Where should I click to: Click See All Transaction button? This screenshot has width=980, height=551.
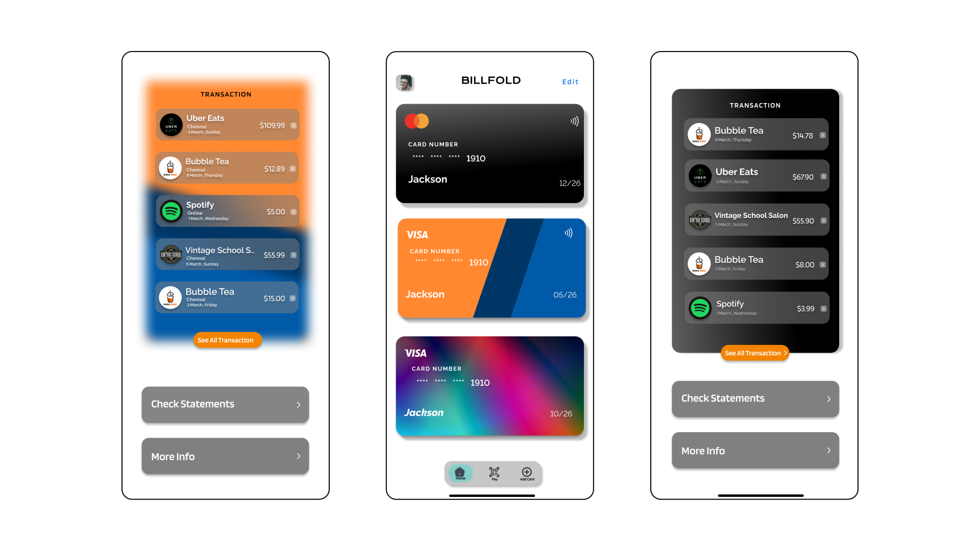point(226,340)
